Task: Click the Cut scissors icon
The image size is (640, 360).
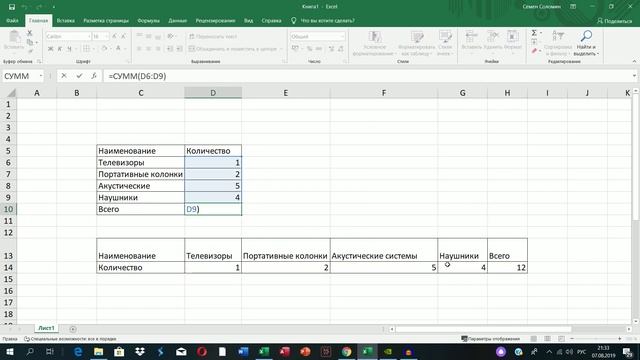Action: (x=30, y=33)
